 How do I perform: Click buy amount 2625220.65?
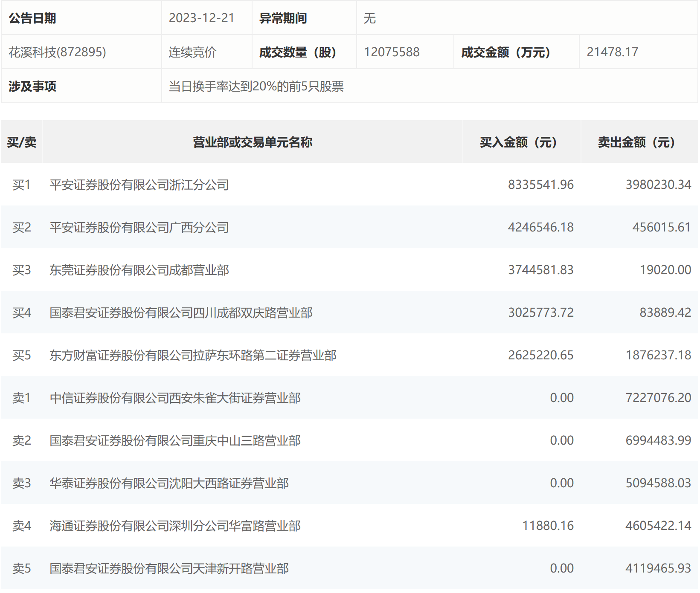coord(541,355)
